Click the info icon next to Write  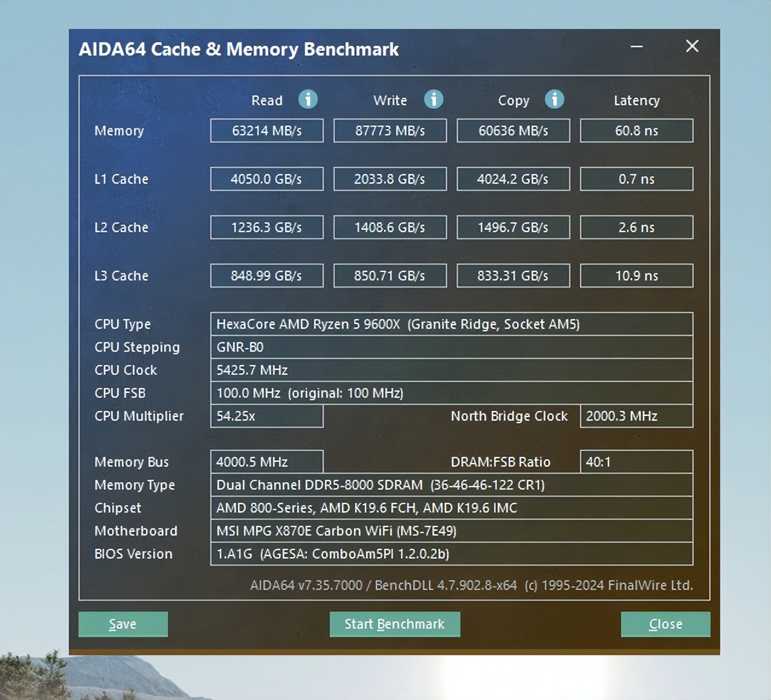pos(433,99)
